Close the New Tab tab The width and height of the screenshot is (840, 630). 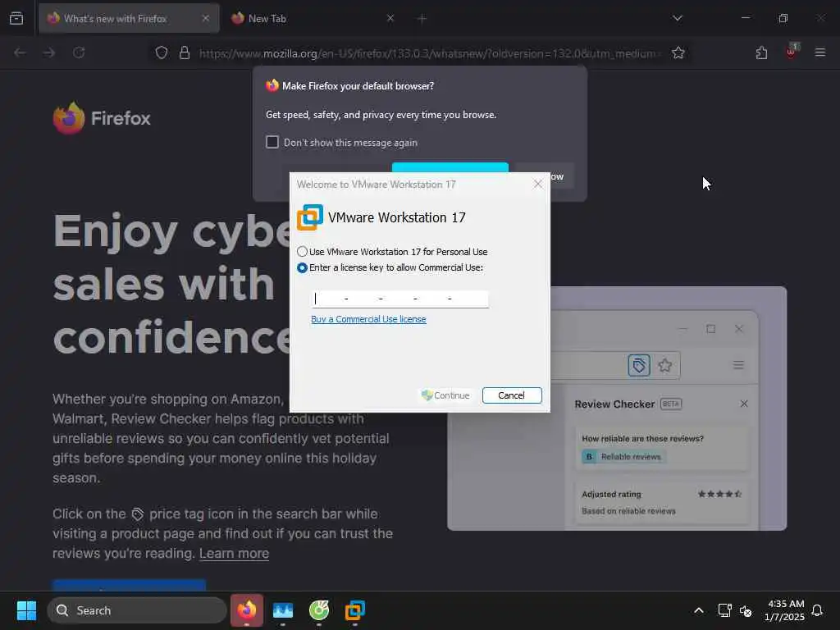pos(390,18)
